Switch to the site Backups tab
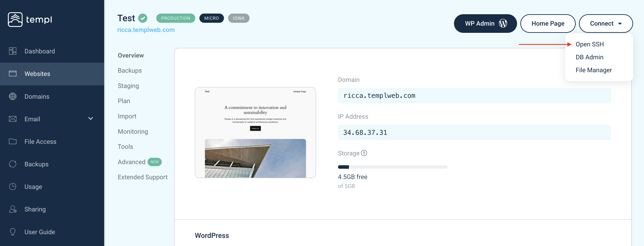Viewport: 644px width, 246px height. (130, 70)
